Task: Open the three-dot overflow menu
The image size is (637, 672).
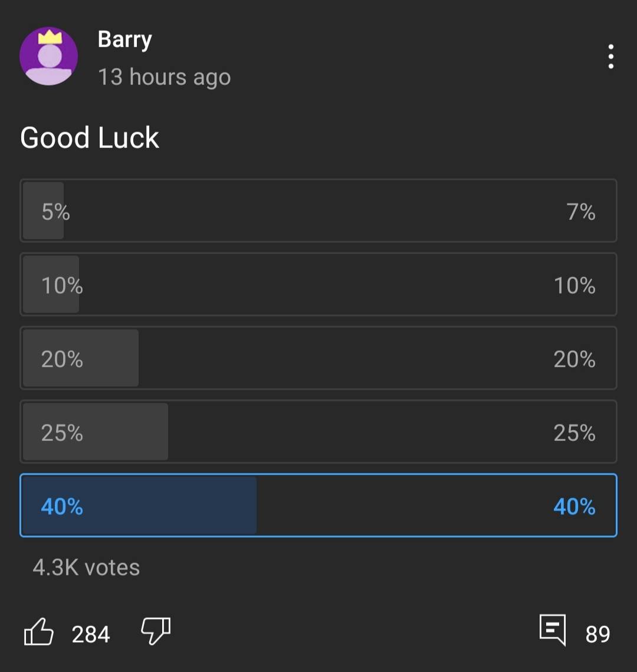Action: coord(610,56)
